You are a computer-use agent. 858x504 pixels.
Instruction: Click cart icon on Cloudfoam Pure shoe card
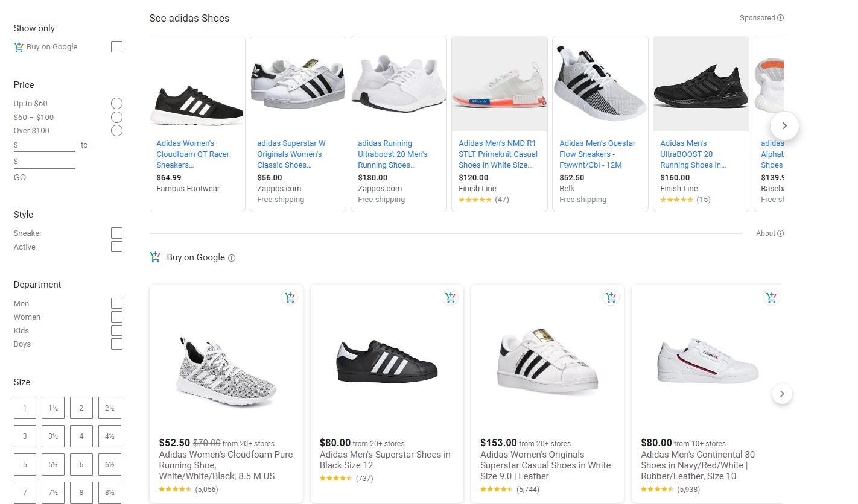tap(290, 297)
